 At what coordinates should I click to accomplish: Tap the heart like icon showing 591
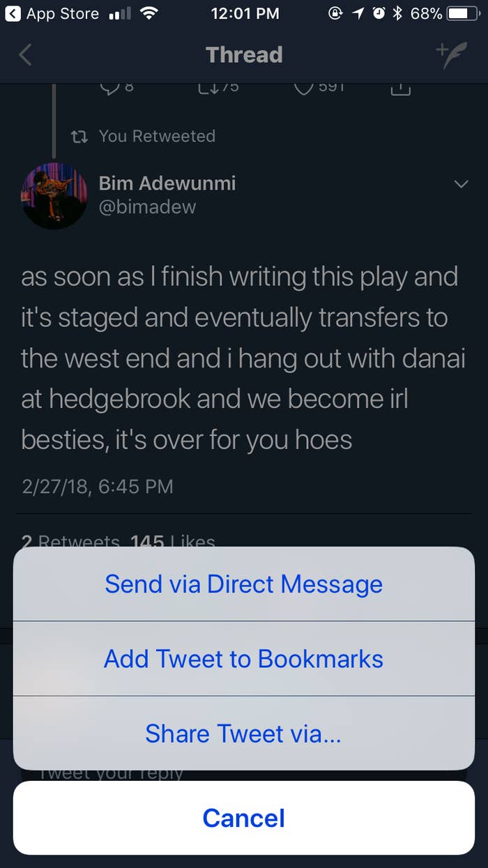303,89
